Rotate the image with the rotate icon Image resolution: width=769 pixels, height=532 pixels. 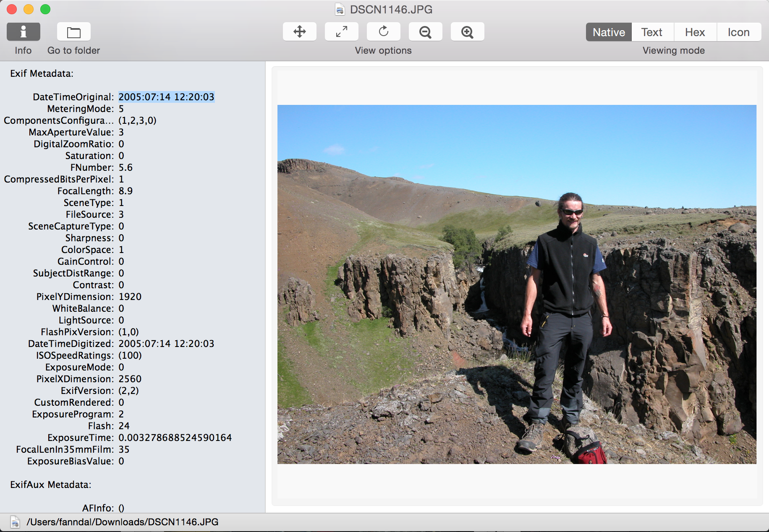pos(383,32)
